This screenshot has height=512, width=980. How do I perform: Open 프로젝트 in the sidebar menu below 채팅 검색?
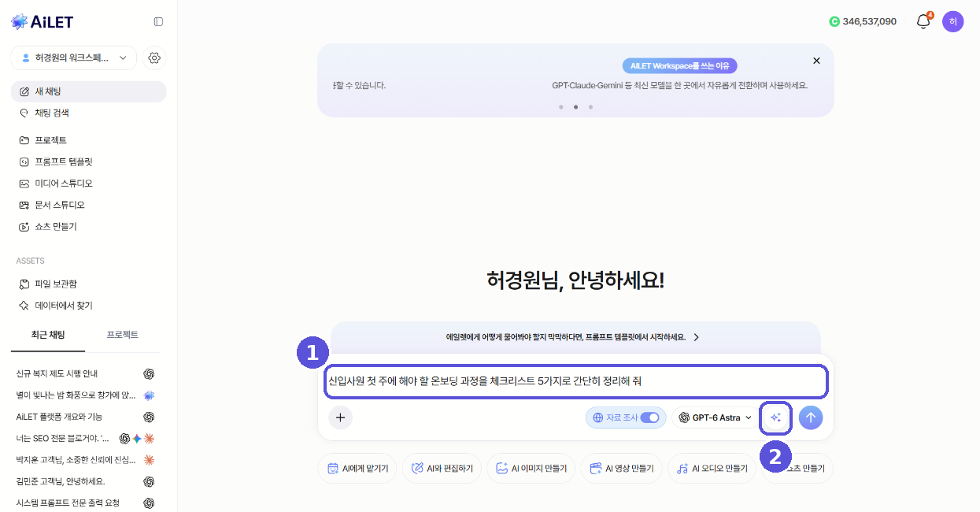(88, 140)
